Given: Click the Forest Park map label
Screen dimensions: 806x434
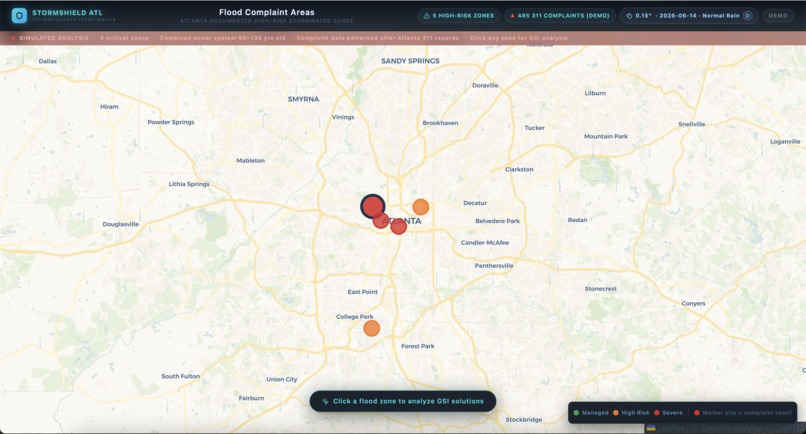Looking at the screenshot, I should (417, 346).
